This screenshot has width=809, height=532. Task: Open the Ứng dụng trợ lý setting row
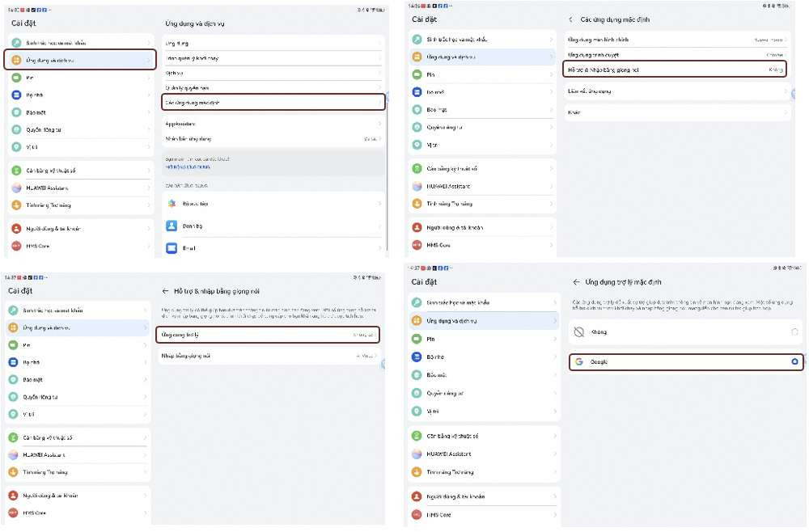(x=268, y=335)
